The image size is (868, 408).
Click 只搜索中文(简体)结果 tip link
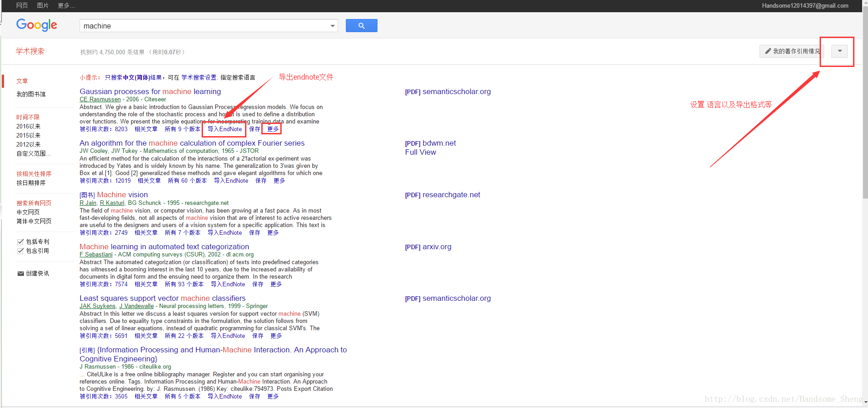pos(133,77)
